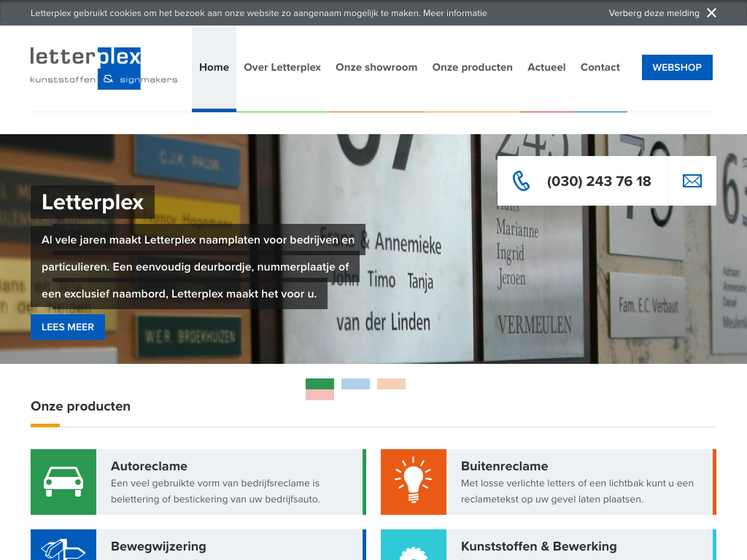747x560 pixels.
Task: Navigate to Actueel
Action: click(546, 67)
